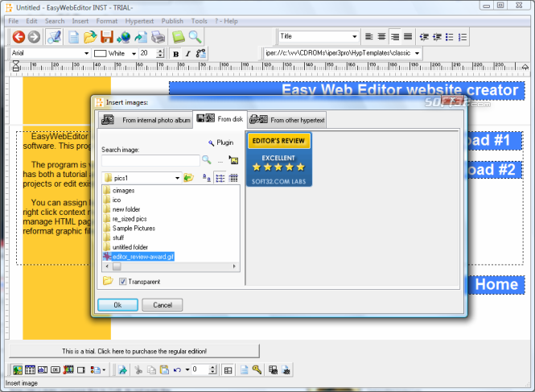The height and width of the screenshot is (392, 535).
Task: Click the sort by name icon
Action: [207, 178]
